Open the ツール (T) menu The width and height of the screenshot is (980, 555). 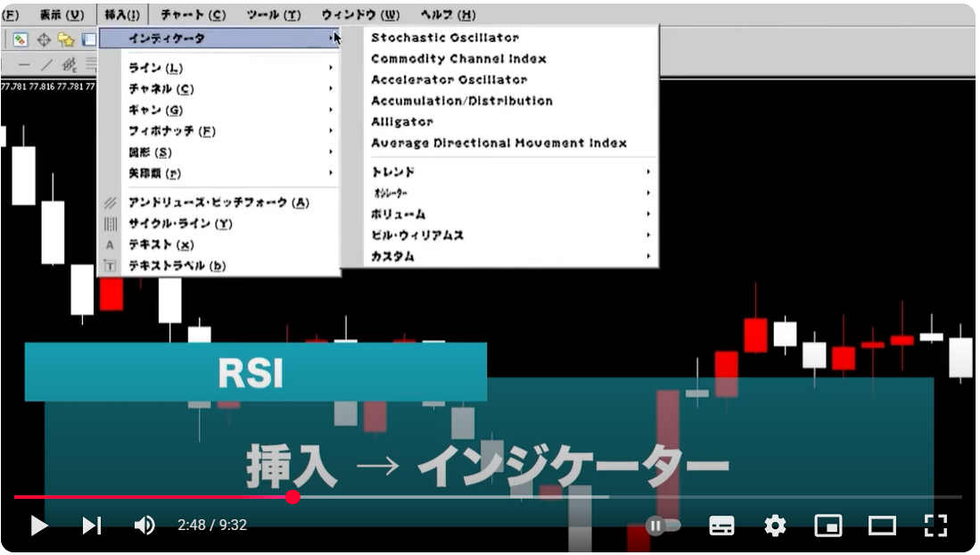(273, 14)
